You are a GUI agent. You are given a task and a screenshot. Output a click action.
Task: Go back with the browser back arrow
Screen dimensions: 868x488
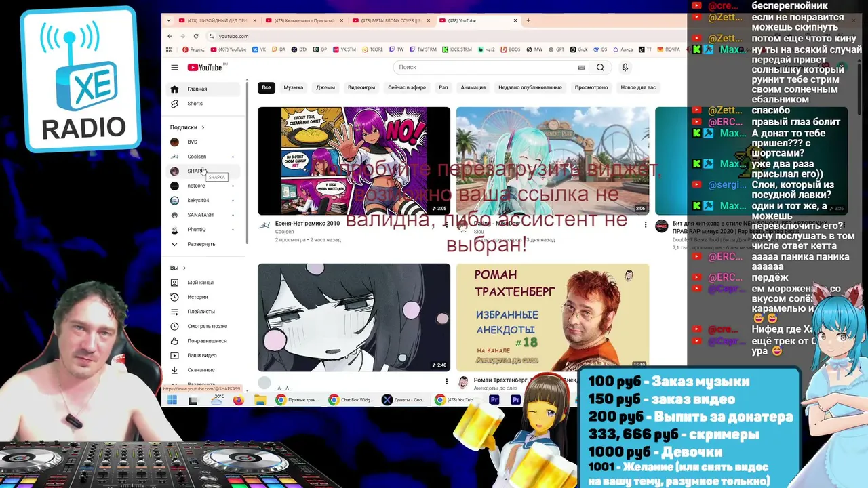(170, 36)
